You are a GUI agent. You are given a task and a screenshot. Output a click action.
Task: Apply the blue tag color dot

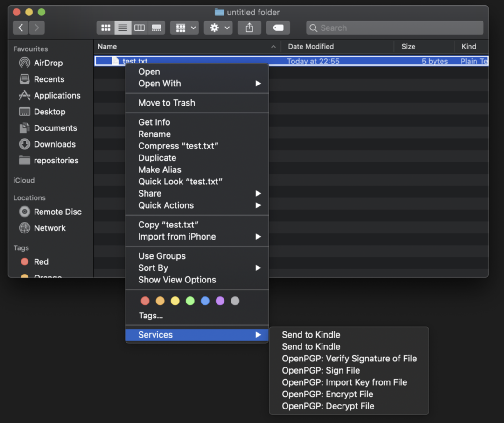click(x=205, y=301)
